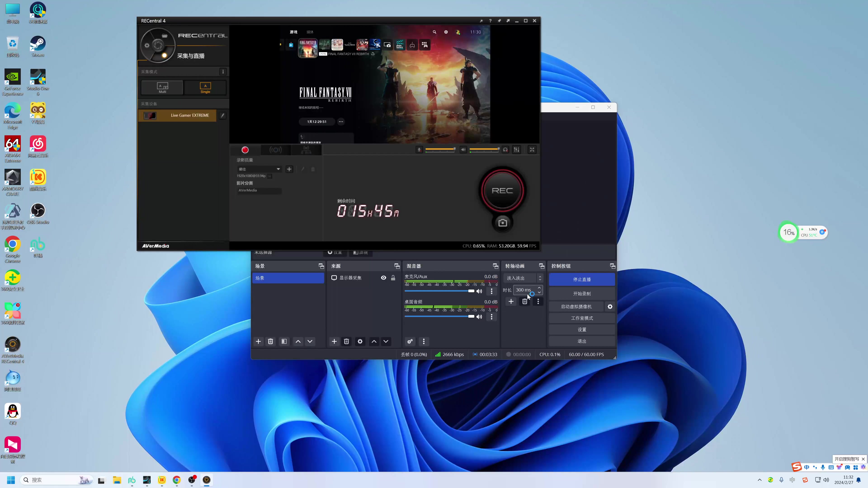Move source up in OBS sources
Viewport: 868px width, 488px height.
[374, 342]
